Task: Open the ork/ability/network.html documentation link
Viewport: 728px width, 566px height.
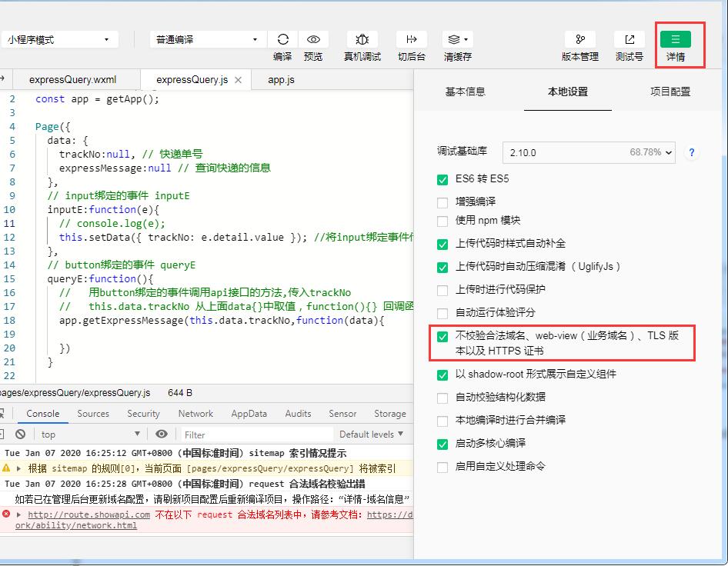Action: click(75, 526)
